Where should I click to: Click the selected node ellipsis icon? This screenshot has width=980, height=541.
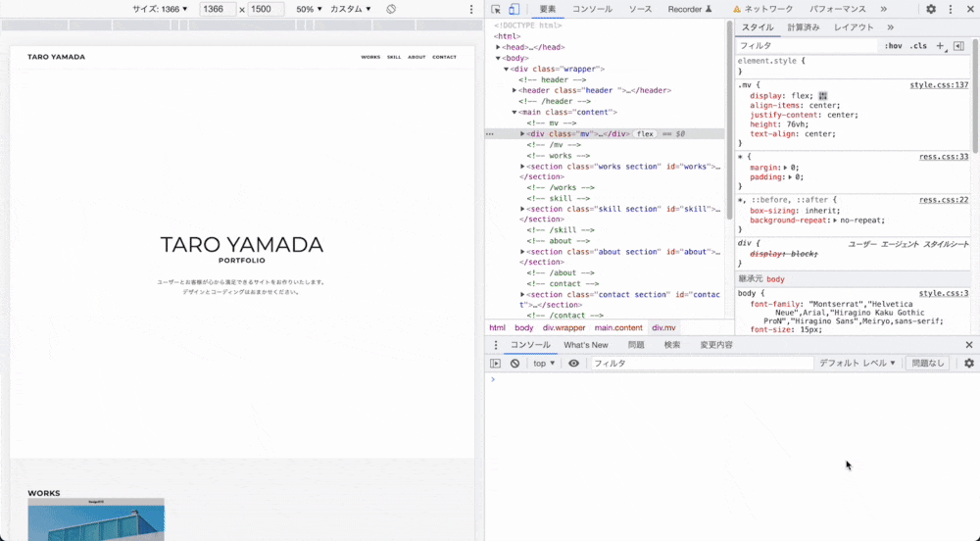(x=490, y=133)
